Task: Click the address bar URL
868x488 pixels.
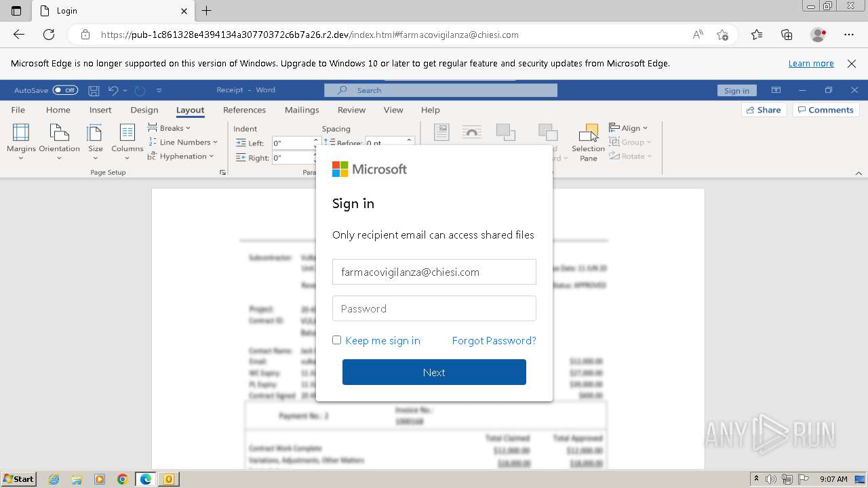Action: tap(309, 35)
